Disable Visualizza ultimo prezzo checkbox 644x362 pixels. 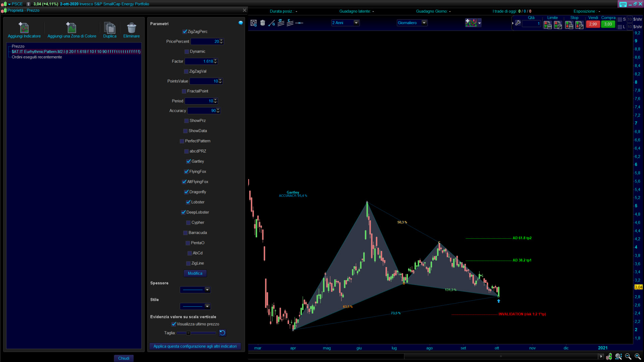pos(174,324)
